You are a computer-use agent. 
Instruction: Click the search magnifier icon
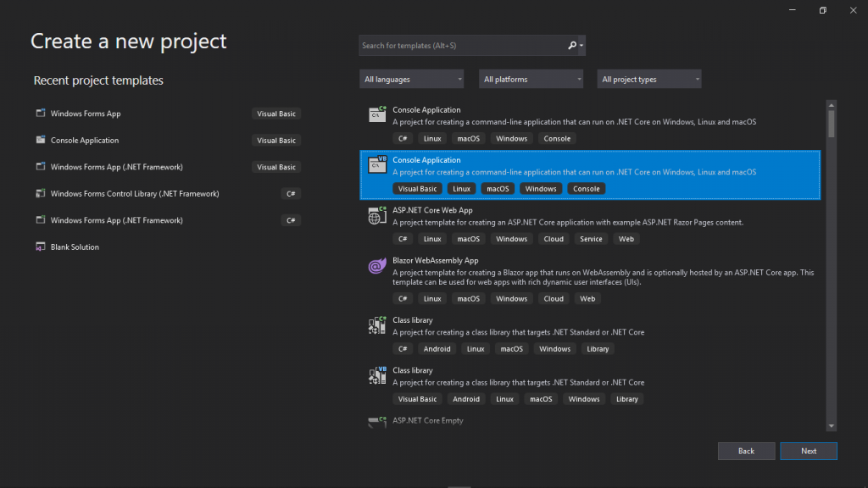pyautogui.click(x=571, y=45)
